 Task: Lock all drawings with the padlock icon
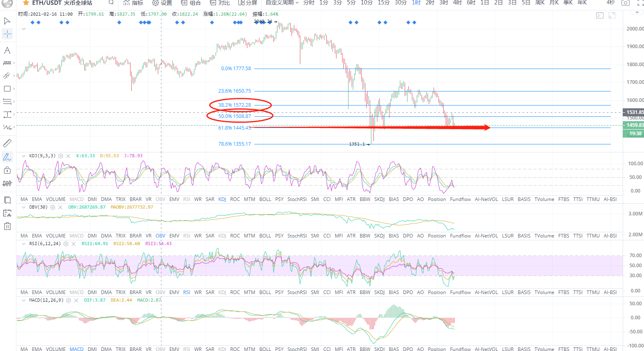[7, 170]
